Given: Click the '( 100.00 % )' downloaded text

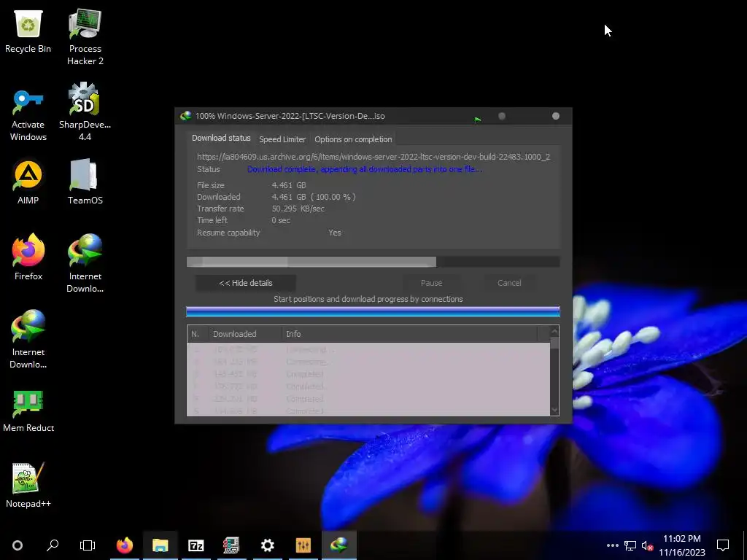Looking at the screenshot, I should coord(333,197).
